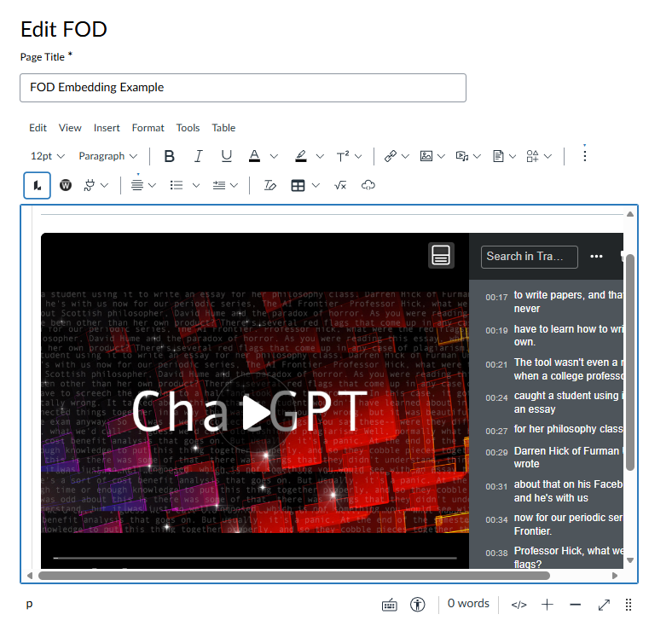Click the video progress bar
Viewport: 672px width, 626px height.
255,559
